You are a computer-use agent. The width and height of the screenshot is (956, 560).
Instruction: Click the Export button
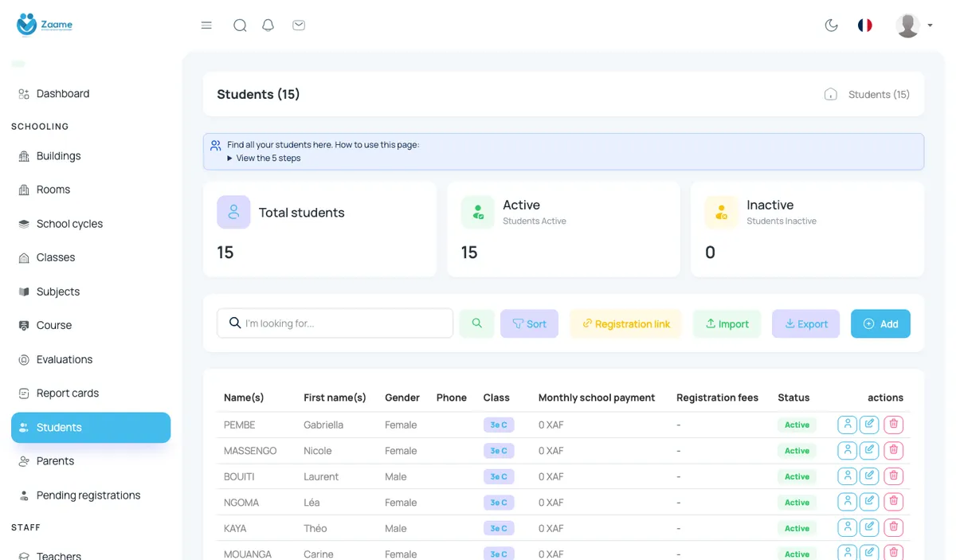click(805, 323)
